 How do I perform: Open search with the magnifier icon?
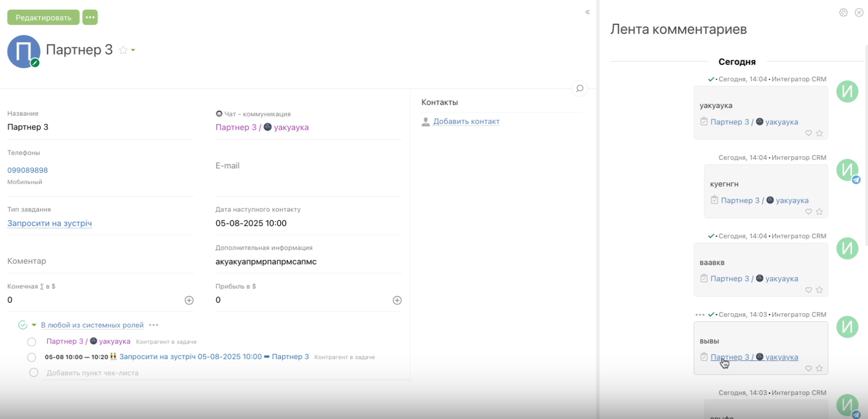point(580,88)
